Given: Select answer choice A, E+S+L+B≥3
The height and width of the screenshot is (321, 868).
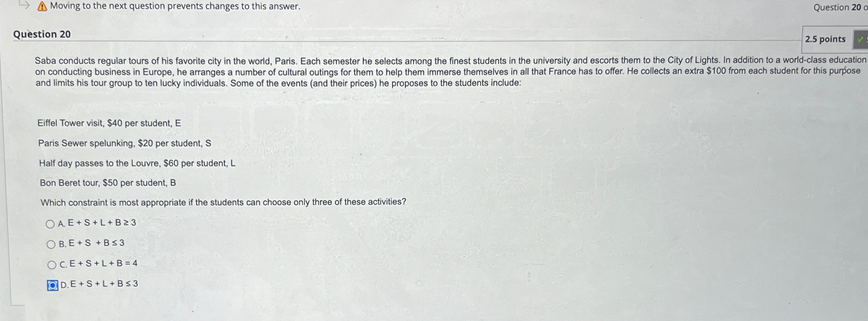Looking at the screenshot, I should [51, 223].
